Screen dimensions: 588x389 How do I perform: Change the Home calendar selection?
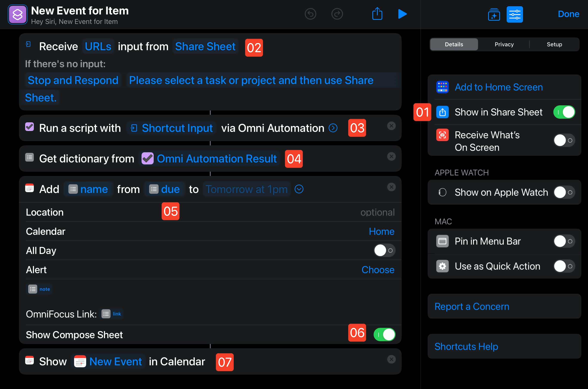[x=382, y=231]
